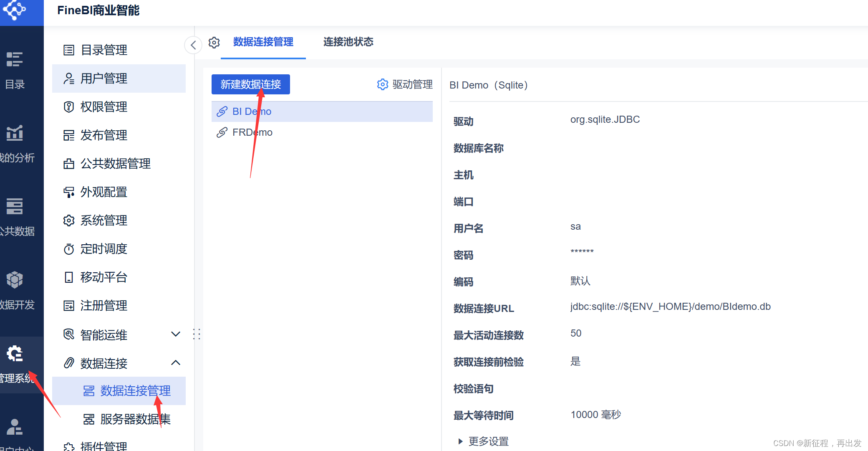Select 服务器数据集 submenu item
The height and width of the screenshot is (451, 868).
coord(119,419)
